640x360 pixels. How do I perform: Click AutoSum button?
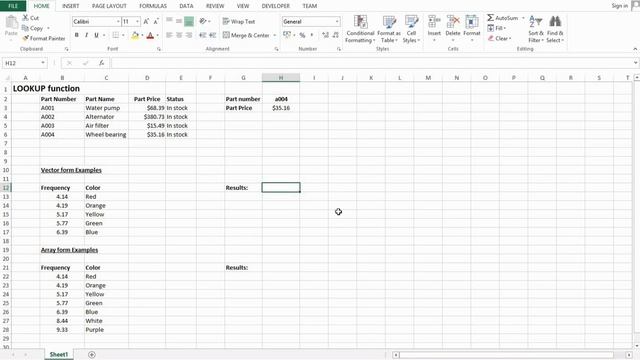point(502,18)
